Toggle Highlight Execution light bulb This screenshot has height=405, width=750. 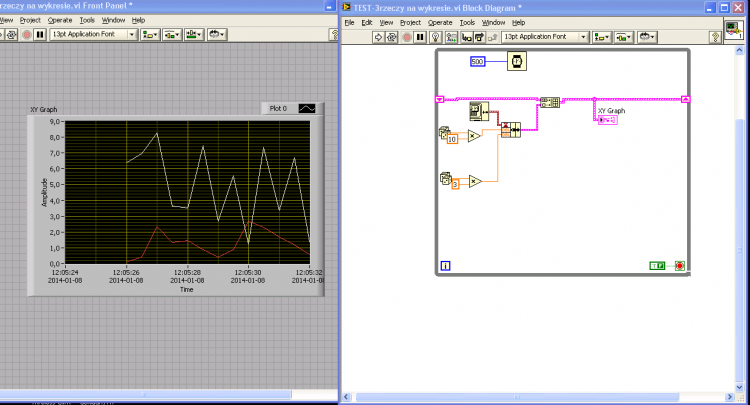point(435,37)
